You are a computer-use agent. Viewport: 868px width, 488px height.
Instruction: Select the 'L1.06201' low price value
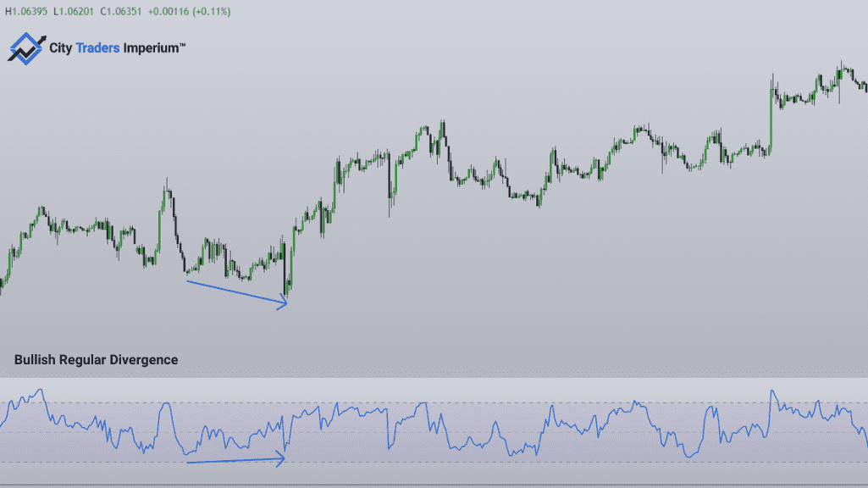pos(73,11)
